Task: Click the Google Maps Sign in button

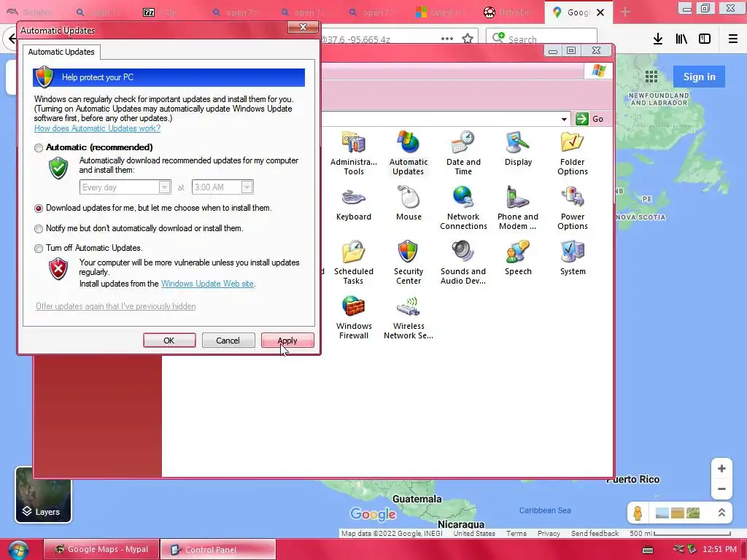Action: 699,77
